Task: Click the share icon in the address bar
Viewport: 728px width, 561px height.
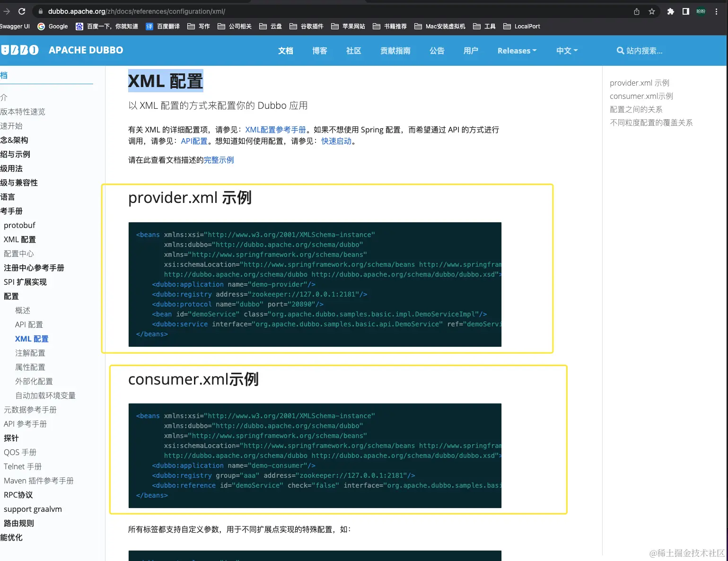Action: point(637,11)
